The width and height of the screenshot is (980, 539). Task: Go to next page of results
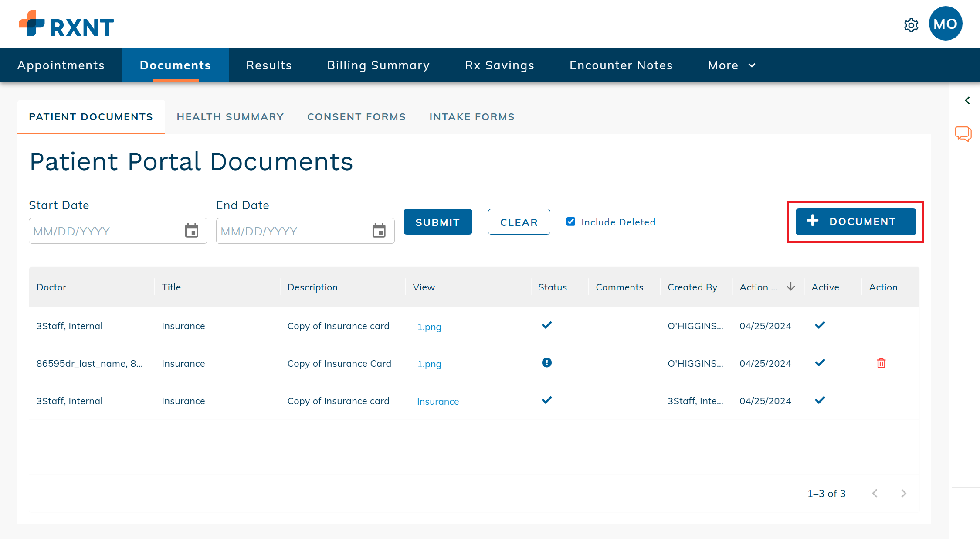coord(903,493)
